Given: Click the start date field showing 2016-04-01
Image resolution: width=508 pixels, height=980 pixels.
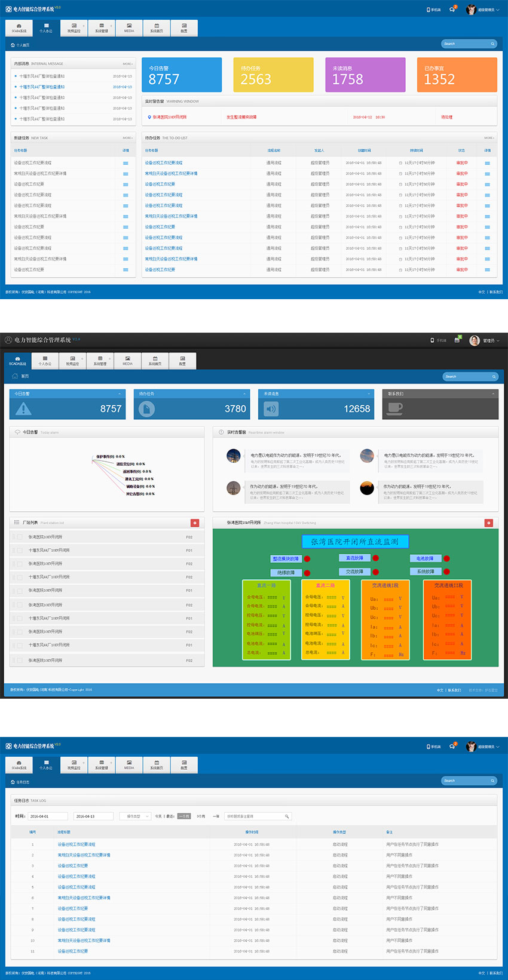Looking at the screenshot, I should [48, 816].
